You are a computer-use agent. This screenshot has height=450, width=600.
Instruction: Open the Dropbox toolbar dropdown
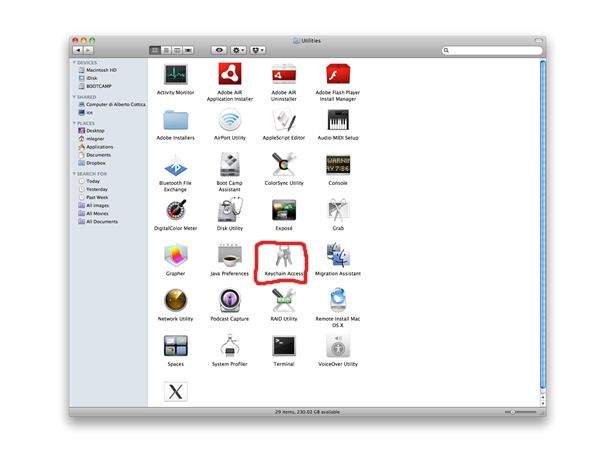click(x=258, y=50)
